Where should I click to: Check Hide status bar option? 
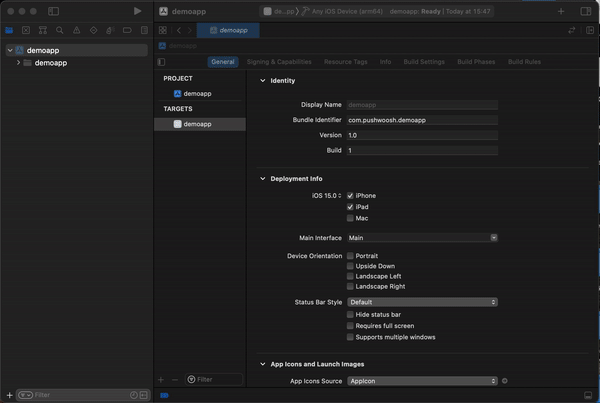(x=350, y=314)
